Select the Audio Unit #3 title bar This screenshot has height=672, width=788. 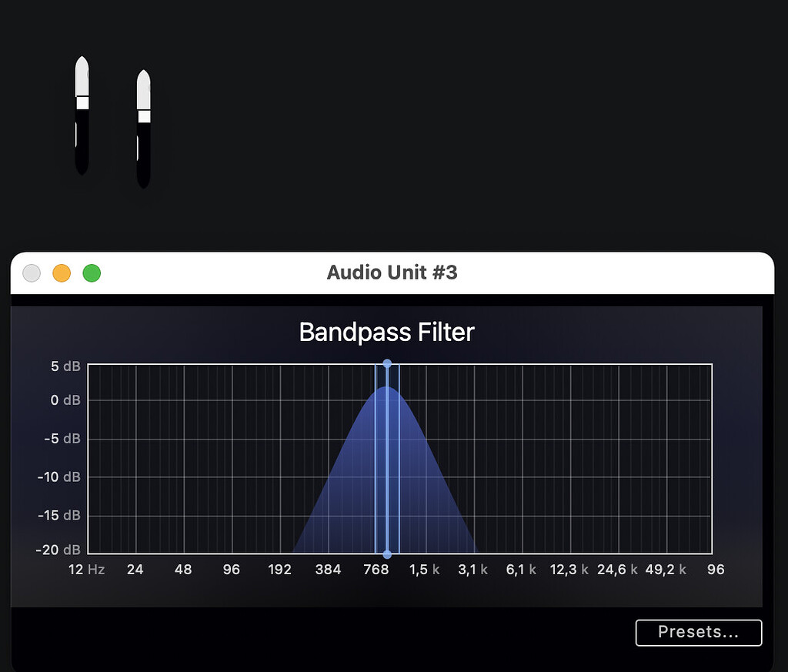(x=392, y=272)
